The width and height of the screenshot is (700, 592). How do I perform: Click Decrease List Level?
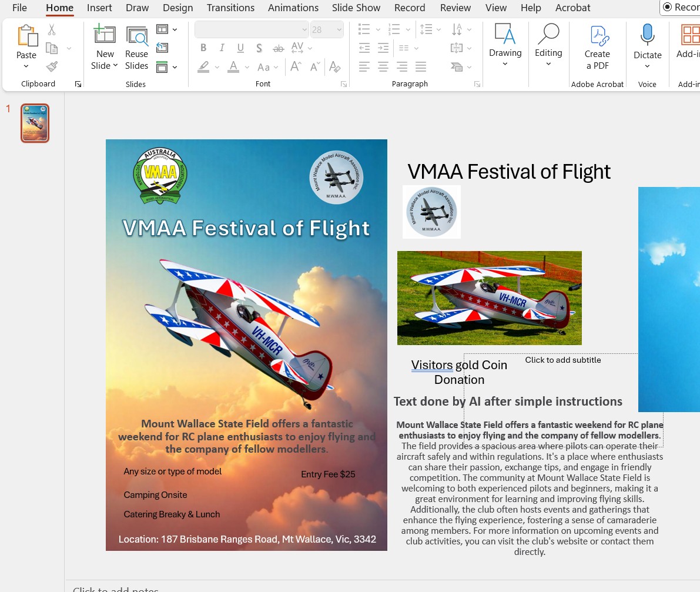364,48
